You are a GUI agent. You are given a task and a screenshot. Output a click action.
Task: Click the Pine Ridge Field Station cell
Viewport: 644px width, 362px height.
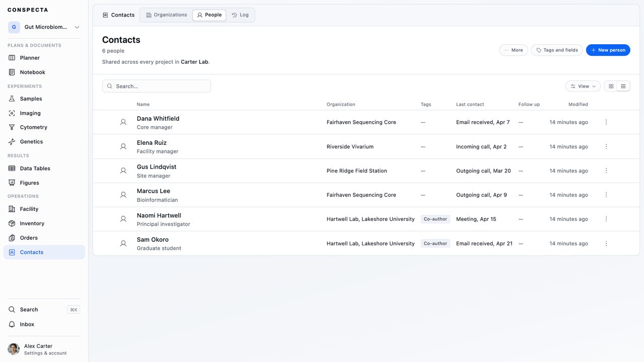pos(357,171)
